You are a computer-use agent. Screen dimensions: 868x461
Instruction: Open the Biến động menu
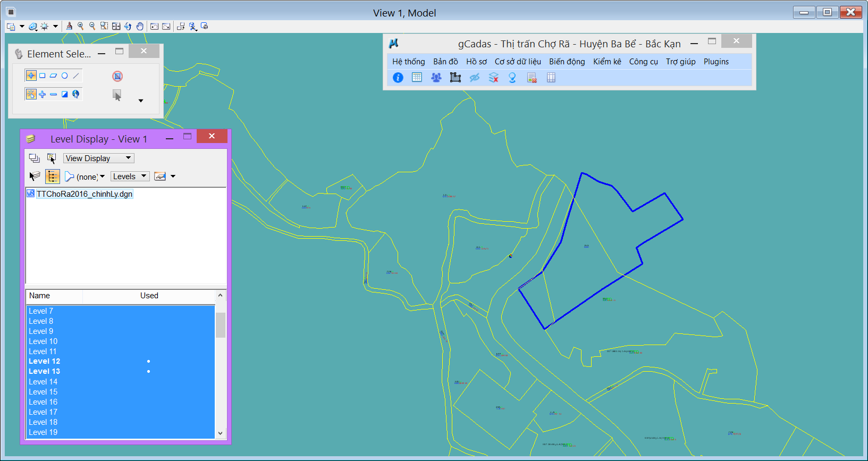coord(567,62)
